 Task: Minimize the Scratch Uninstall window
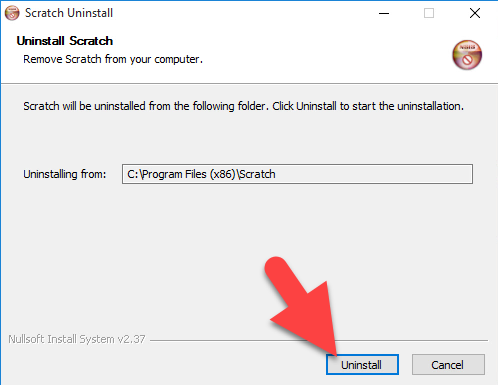tap(384, 13)
